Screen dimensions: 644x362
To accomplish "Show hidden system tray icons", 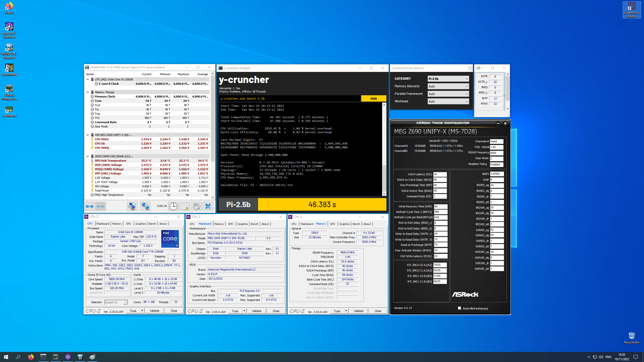I will [589, 357].
